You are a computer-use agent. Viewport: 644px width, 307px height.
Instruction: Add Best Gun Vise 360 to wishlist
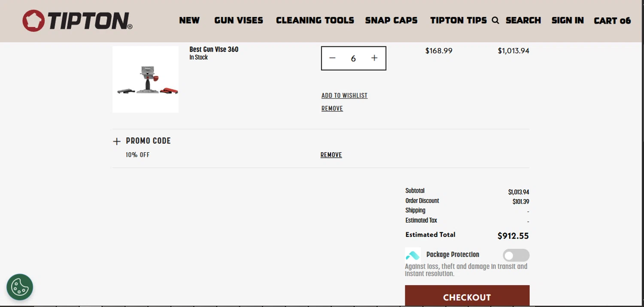[x=344, y=95]
